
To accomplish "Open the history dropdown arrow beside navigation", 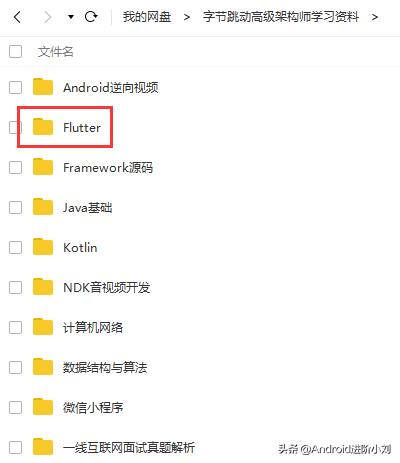I will pyautogui.click(x=71, y=17).
